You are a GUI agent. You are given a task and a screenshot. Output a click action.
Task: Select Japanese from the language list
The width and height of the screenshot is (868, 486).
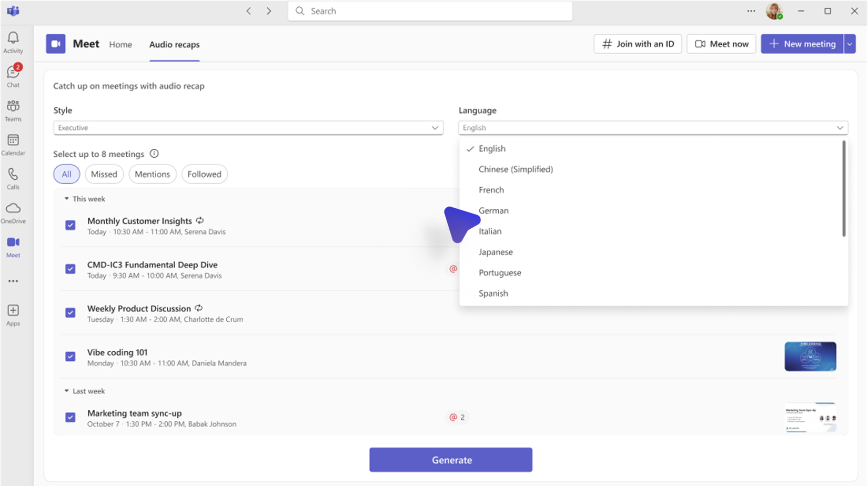496,252
